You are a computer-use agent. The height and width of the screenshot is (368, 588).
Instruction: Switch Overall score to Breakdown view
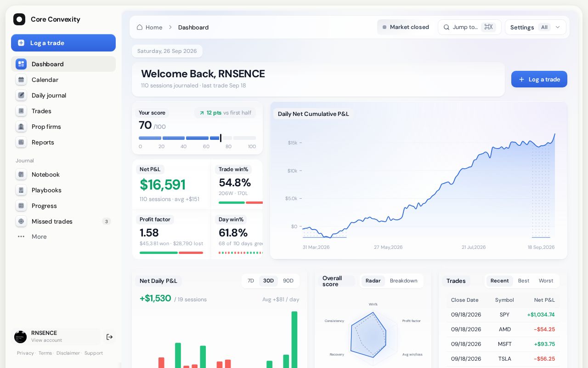point(404,281)
